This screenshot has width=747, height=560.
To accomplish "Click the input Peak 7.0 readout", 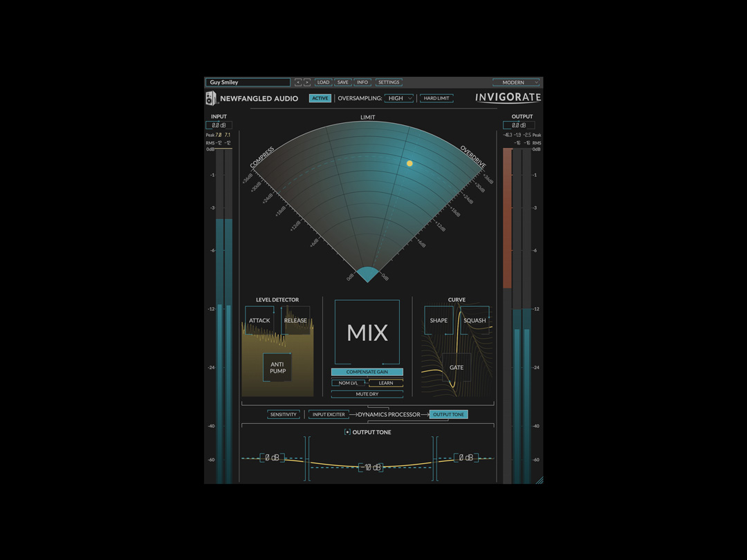I will 218,136.
